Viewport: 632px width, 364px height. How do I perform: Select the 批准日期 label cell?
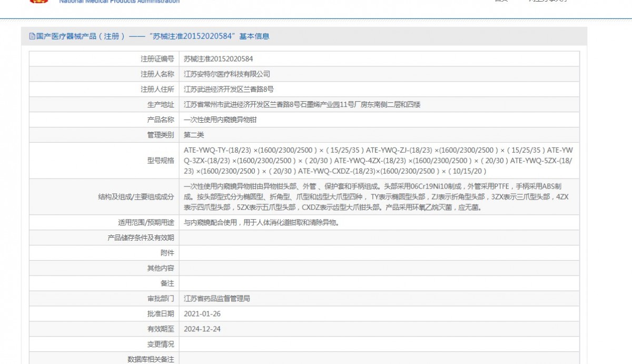coord(160,314)
